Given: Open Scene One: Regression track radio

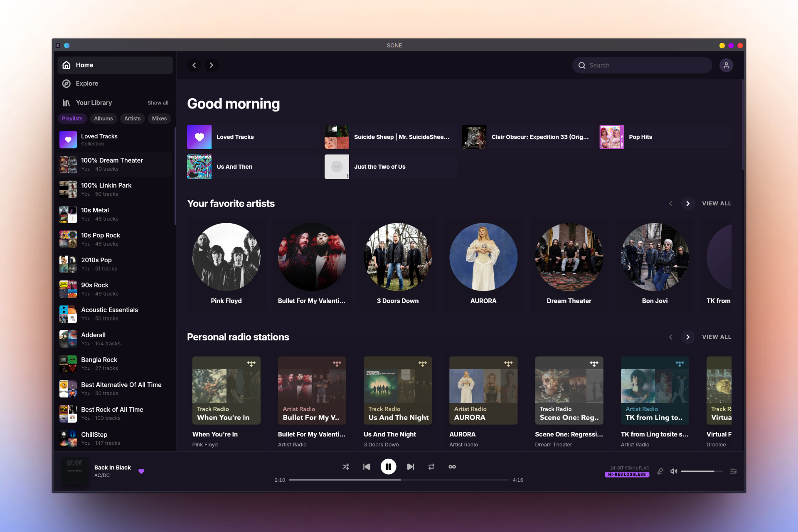Looking at the screenshot, I should [569, 390].
